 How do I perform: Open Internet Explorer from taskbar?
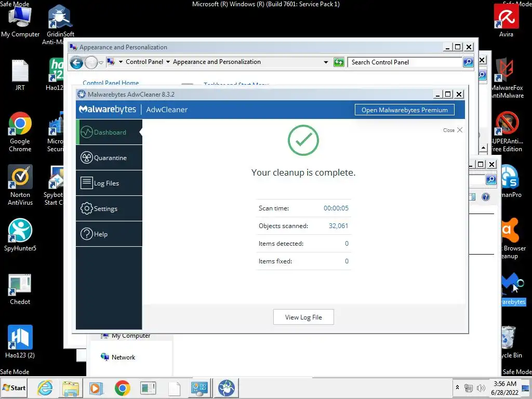coord(45,388)
